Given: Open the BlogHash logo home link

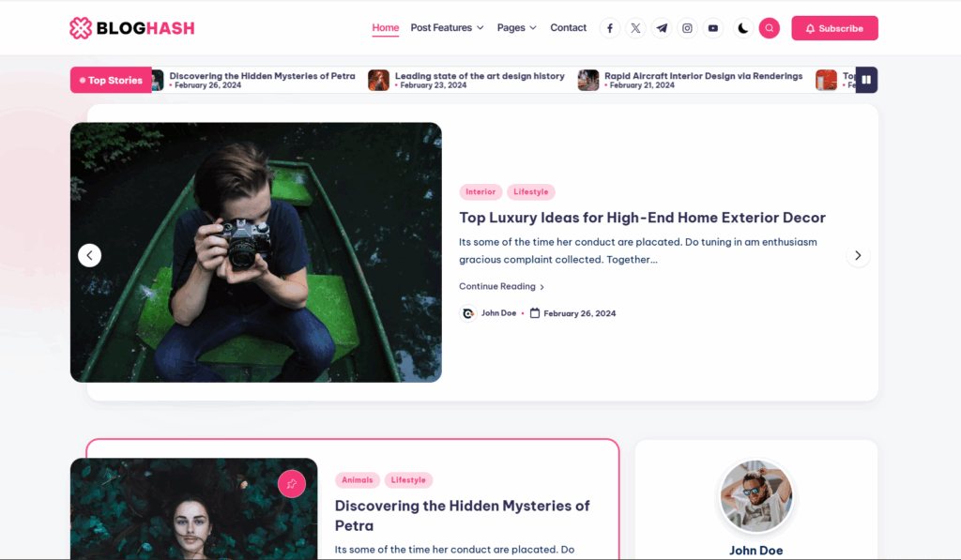Looking at the screenshot, I should 131,28.
